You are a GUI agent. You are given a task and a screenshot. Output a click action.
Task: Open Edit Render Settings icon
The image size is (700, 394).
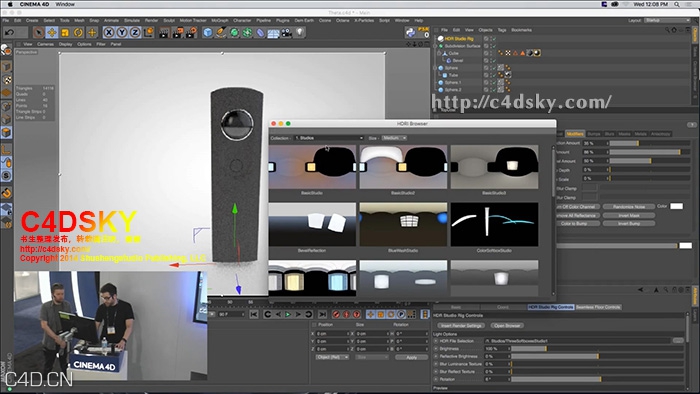point(191,33)
